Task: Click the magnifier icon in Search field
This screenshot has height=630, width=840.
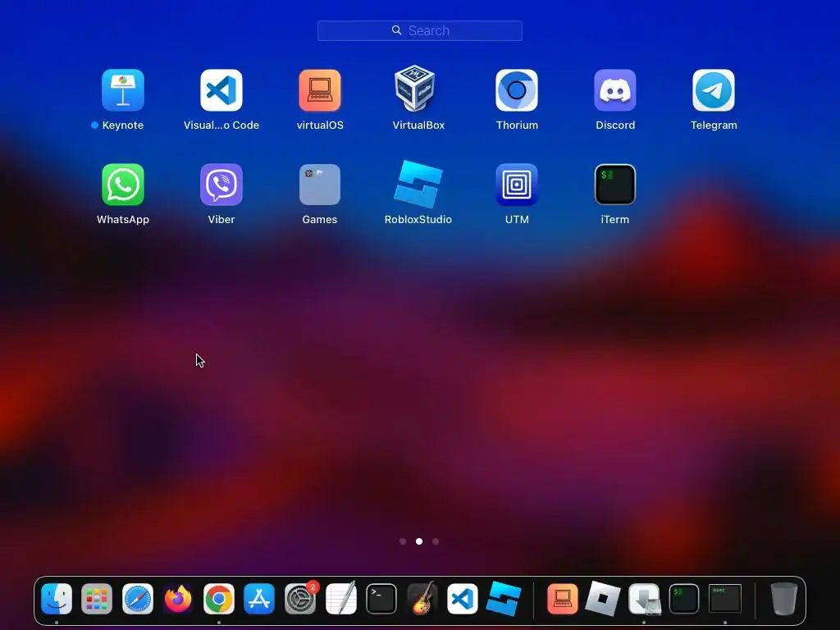Action: (396, 30)
